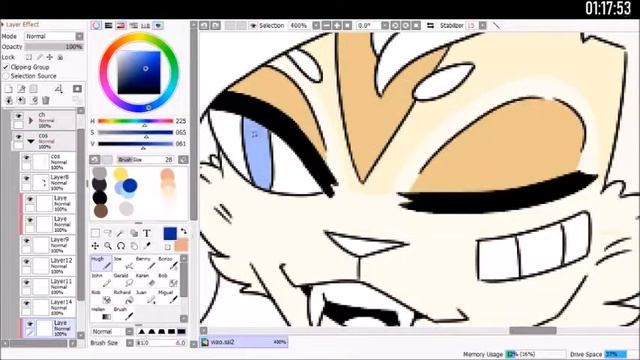Create a new normal layer
This screenshot has width=640, height=360.
point(9,89)
